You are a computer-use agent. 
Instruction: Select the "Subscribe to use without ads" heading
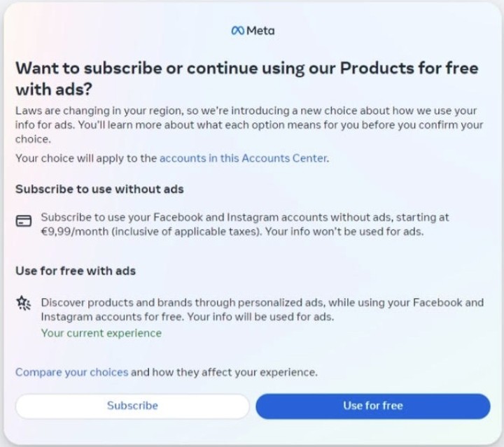(x=99, y=189)
